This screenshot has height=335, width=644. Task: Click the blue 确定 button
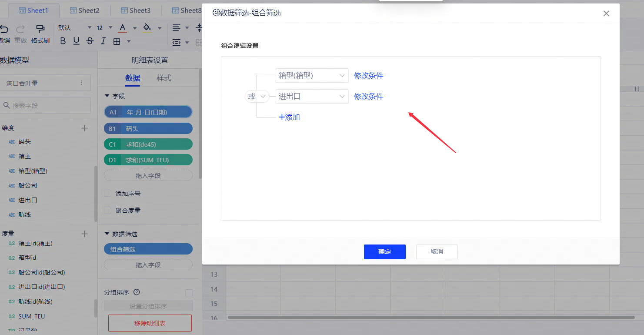point(384,251)
